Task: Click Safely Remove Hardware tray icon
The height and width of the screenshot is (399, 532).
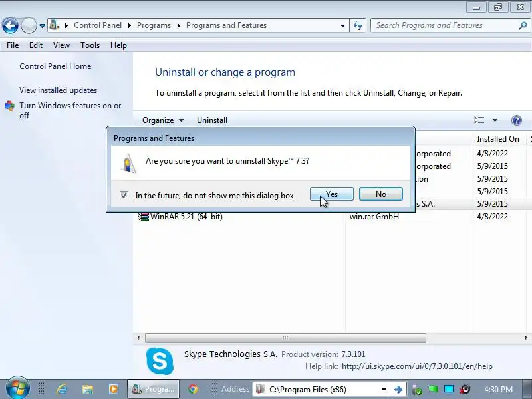Action: (x=417, y=390)
